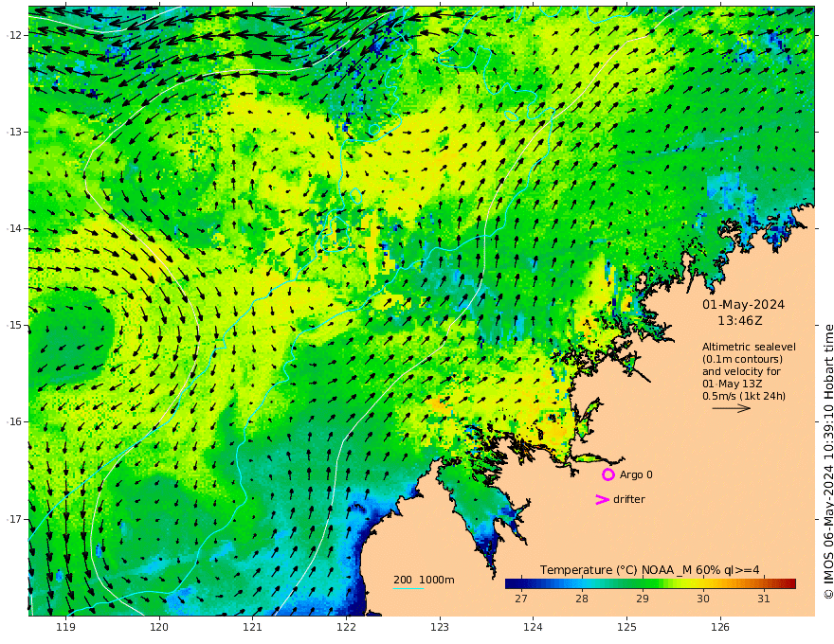Click the 28 tick on temperature scale
This screenshot has height=644, width=834.
coord(582,599)
